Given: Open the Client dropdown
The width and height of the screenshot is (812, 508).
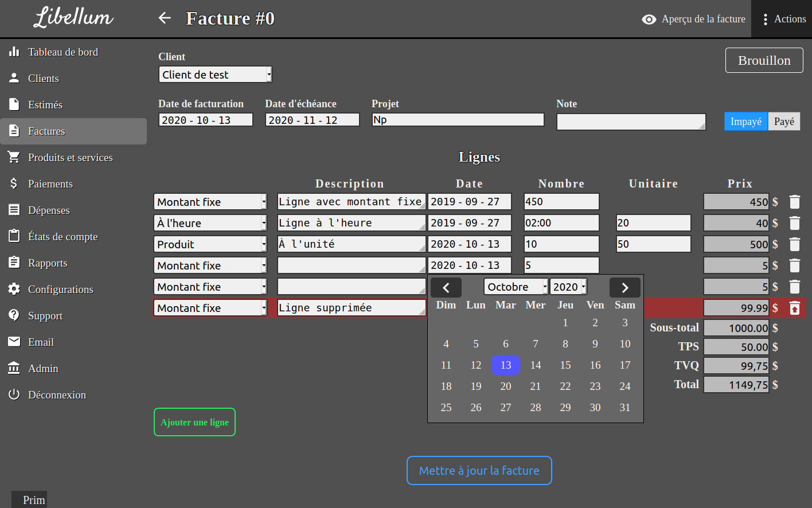Looking at the screenshot, I should tap(215, 75).
